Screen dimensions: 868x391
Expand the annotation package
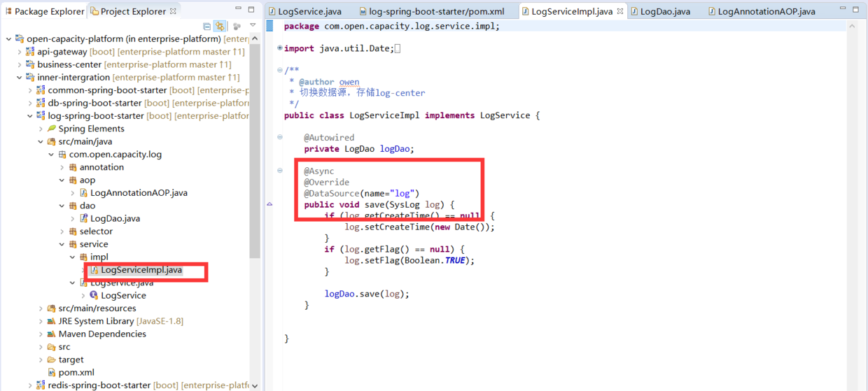point(62,167)
